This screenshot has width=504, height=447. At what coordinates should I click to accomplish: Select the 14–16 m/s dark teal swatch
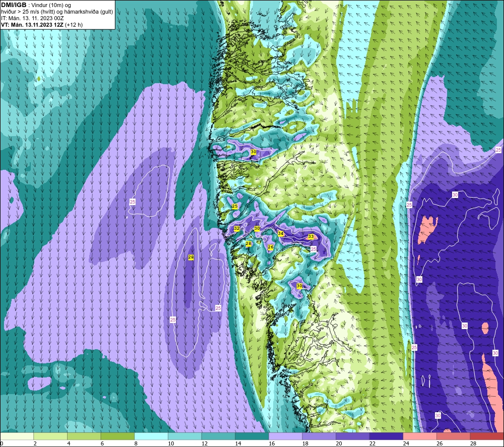252,436
